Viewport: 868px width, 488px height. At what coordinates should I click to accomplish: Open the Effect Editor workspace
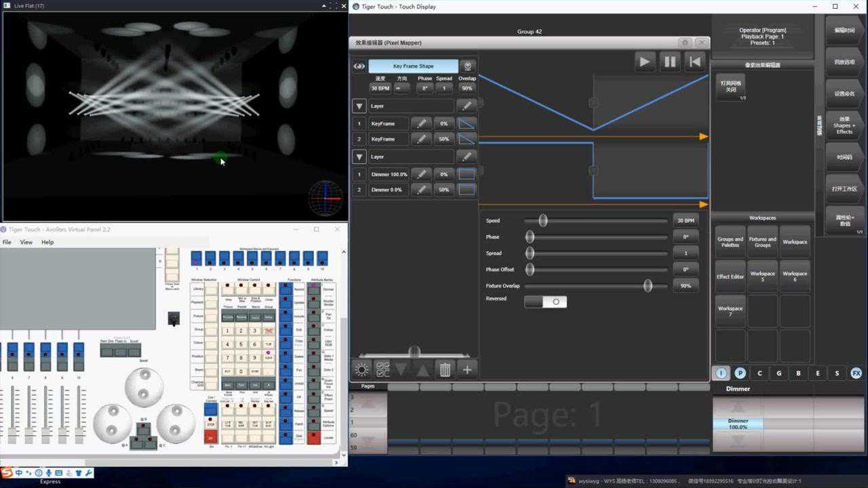730,277
